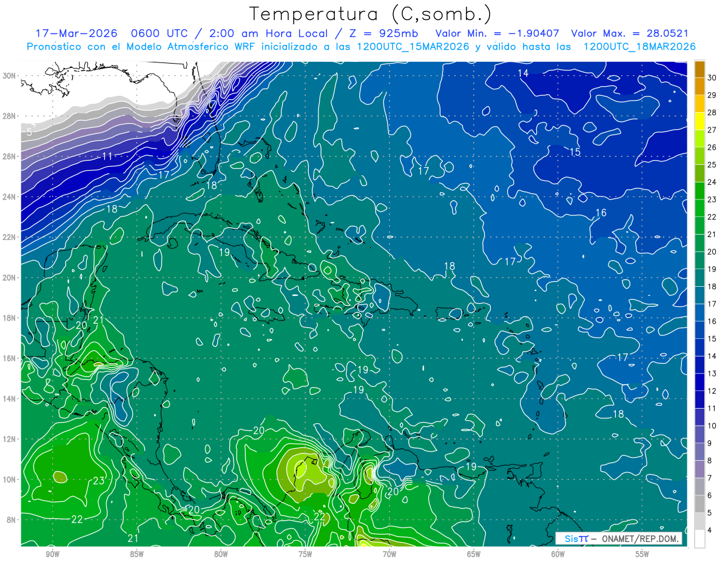Viewport: 728px width, 562px height.
Task: Click the light gray swatch between 4 and 5
Action: tap(699, 521)
